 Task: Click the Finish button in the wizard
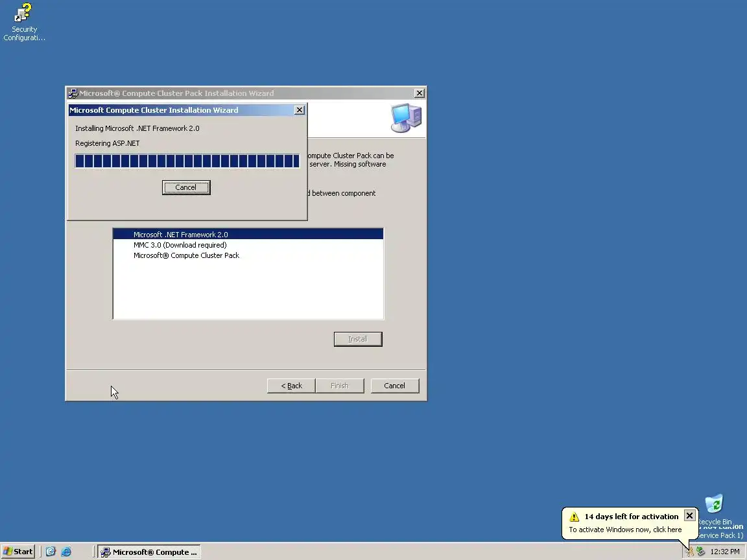click(340, 386)
